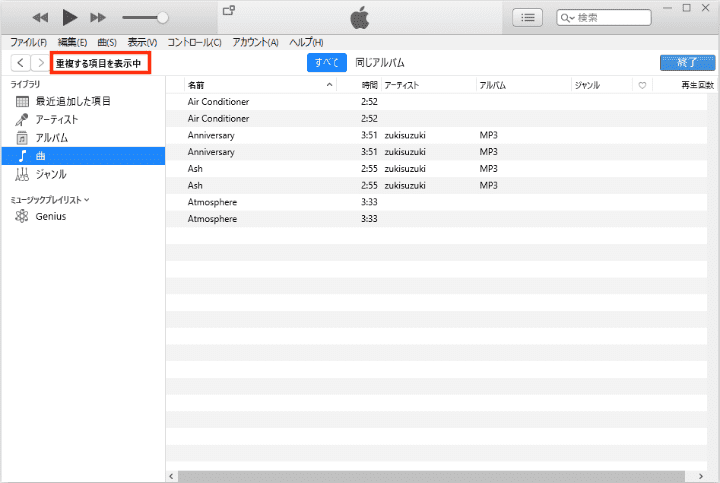
Task: Open the mini player icon
Action: 229,11
